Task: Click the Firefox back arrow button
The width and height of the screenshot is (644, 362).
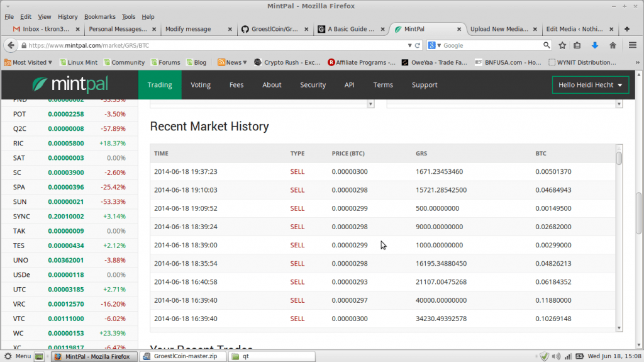Action: (x=11, y=45)
